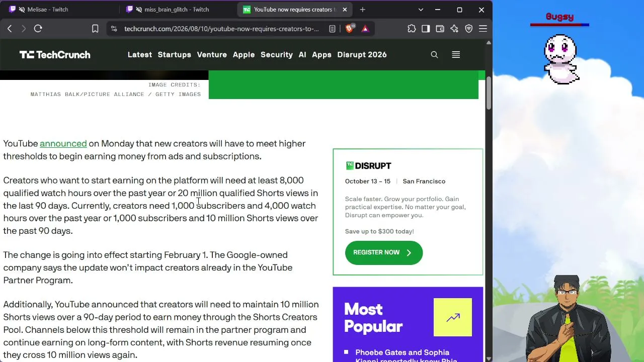Viewport: 644px width, 362px height.
Task: Open the Leo AI assistant
Action: [x=454, y=29]
